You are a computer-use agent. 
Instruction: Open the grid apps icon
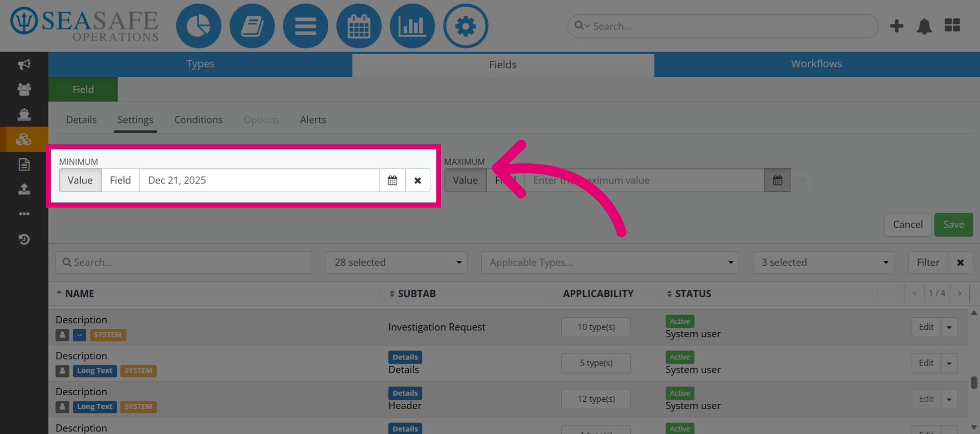(952, 25)
